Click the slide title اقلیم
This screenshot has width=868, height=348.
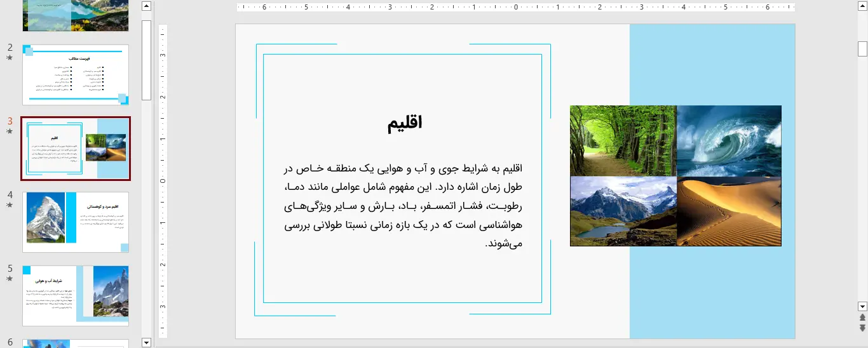pos(405,123)
